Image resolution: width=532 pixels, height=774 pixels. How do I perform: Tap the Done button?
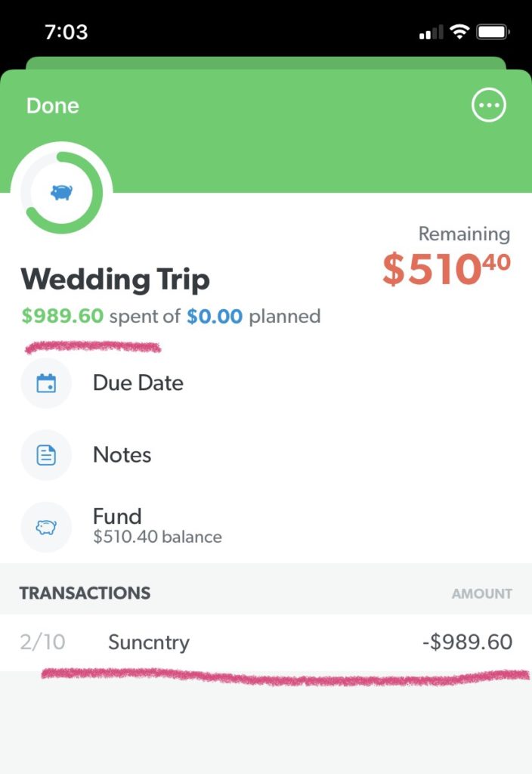point(52,106)
